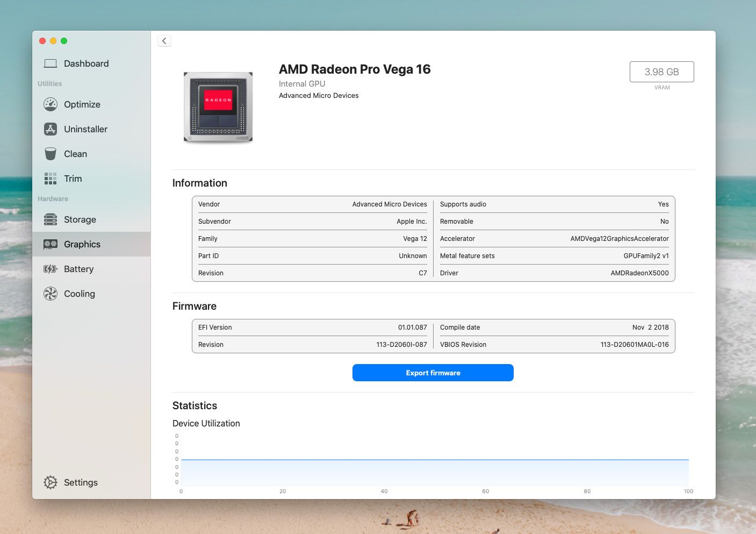The height and width of the screenshot is (534, 756).
Task: Click the Part ID value Unknown
Action: (413, 256)
